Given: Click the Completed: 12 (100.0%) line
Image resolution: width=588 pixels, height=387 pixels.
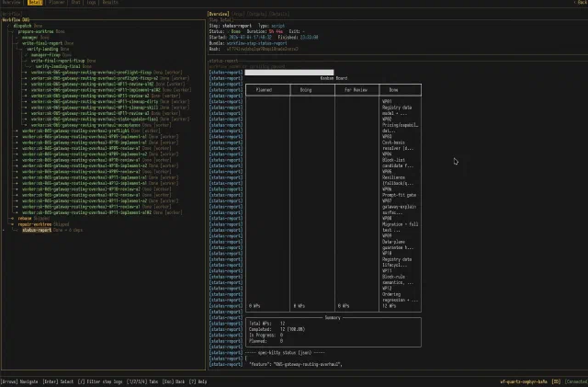Looking at the screenshot, I should [x=277, y=329].
